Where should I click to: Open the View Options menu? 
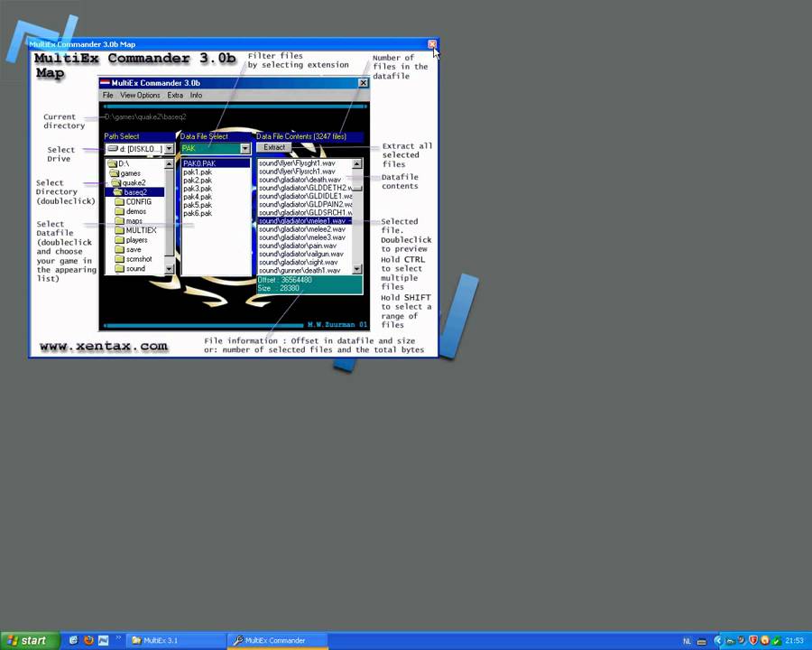(140, 96)
